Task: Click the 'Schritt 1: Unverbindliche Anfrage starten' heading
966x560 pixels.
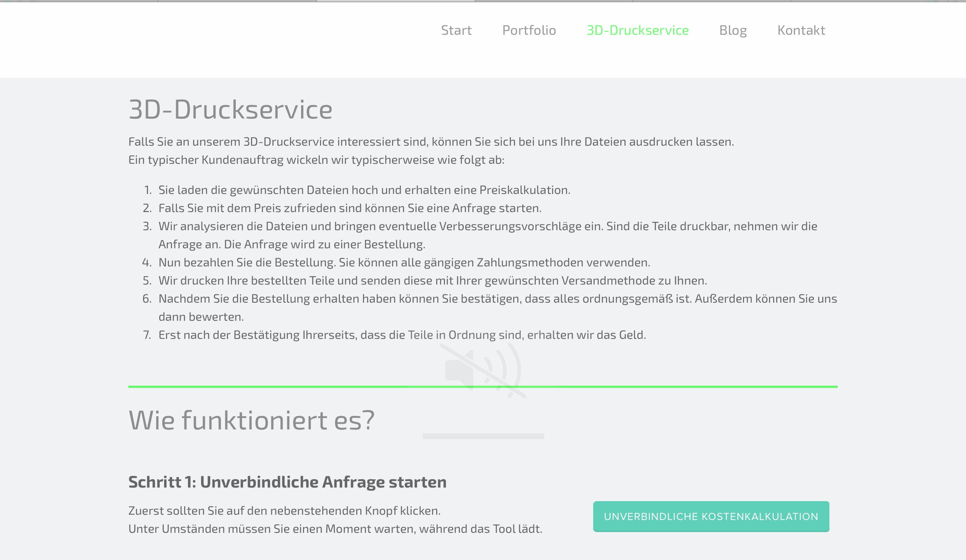Action: [x=287, y=482]
